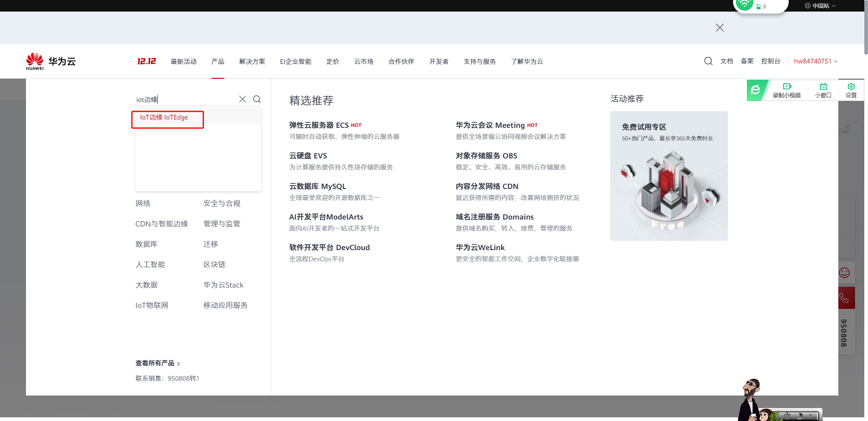Click the 联系销售: 950808转1 text

point(167,378)
